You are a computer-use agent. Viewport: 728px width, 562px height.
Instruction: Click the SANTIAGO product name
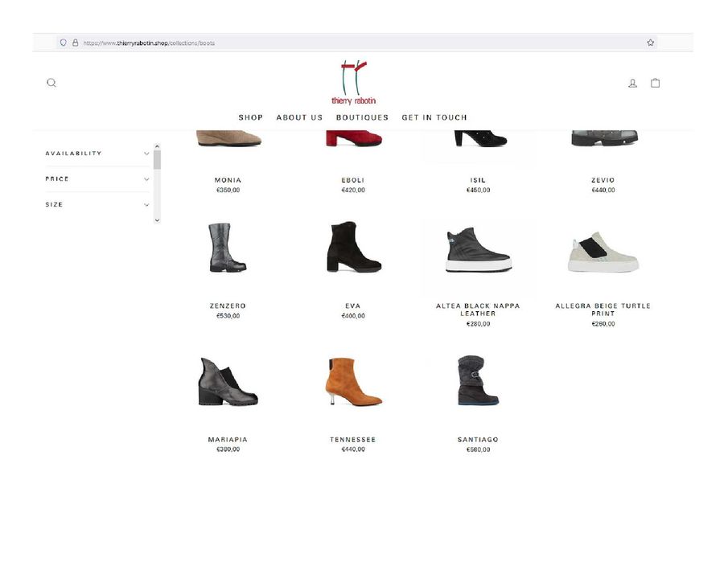click(478, 440)
